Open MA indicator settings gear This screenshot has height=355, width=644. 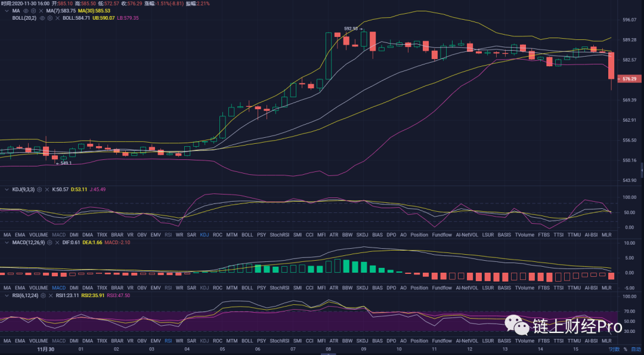tap(33, 11)
